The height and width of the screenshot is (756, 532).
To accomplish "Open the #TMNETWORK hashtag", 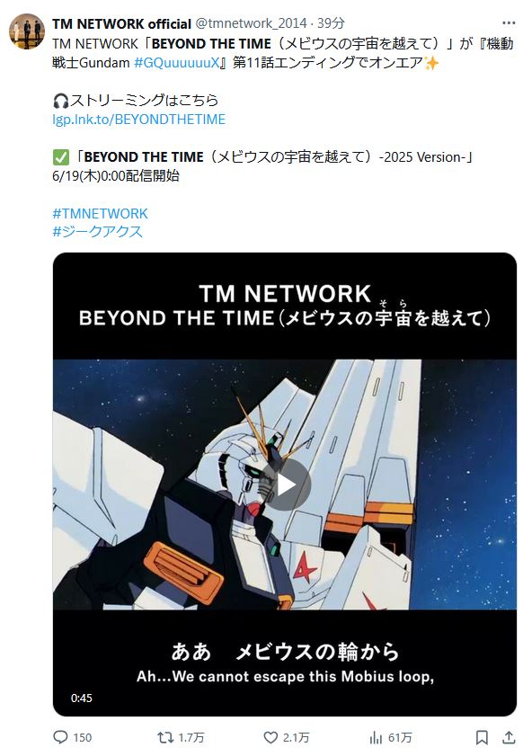I will (x=101, y=214).
